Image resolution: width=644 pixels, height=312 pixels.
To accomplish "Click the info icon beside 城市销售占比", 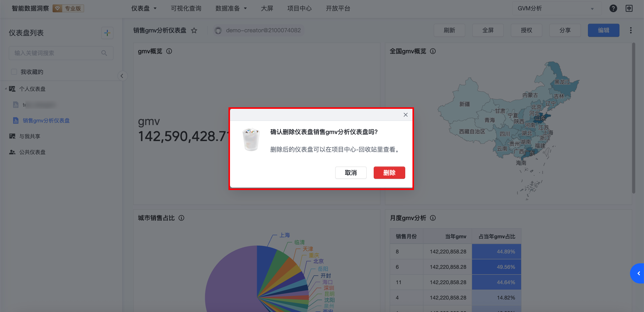I will [x=182, y=218].
